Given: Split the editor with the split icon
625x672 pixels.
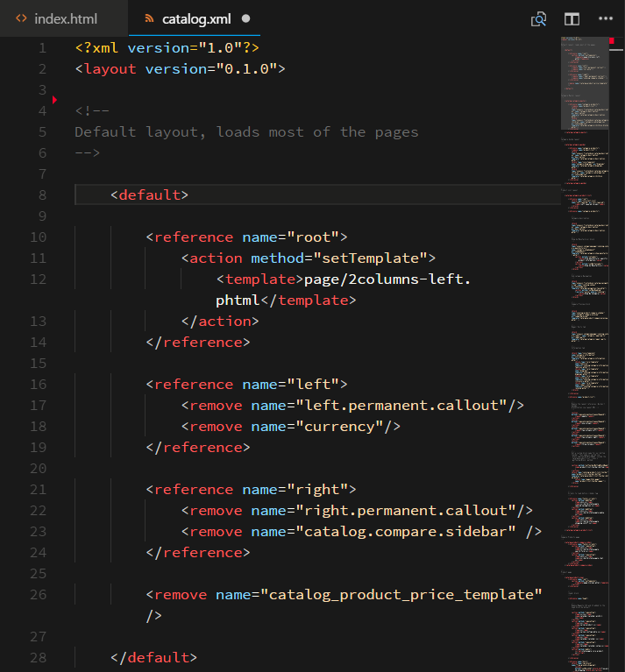Looking at the screenshot, I should pos(572,19).
